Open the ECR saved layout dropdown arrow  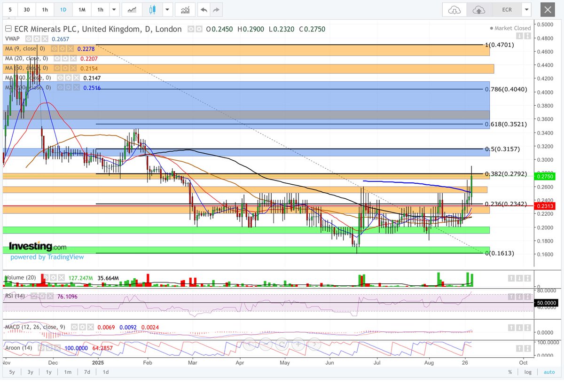pos(527,9)
